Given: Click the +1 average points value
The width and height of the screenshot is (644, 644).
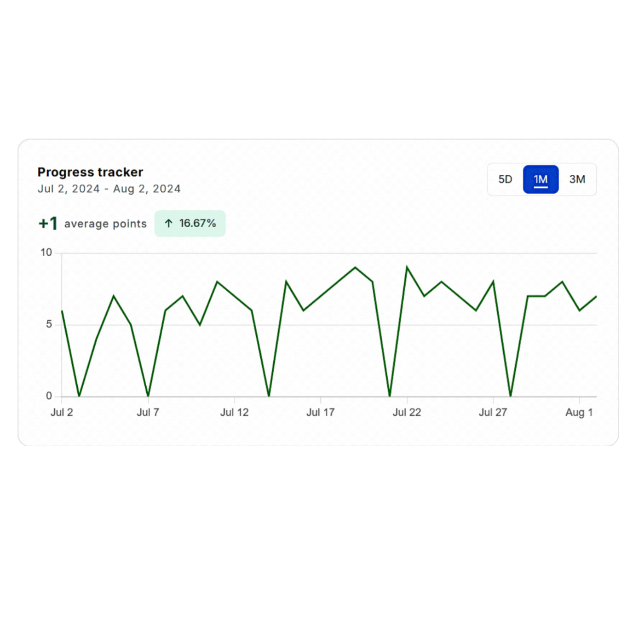Looking at the screenshot, I should coord(48,224).
